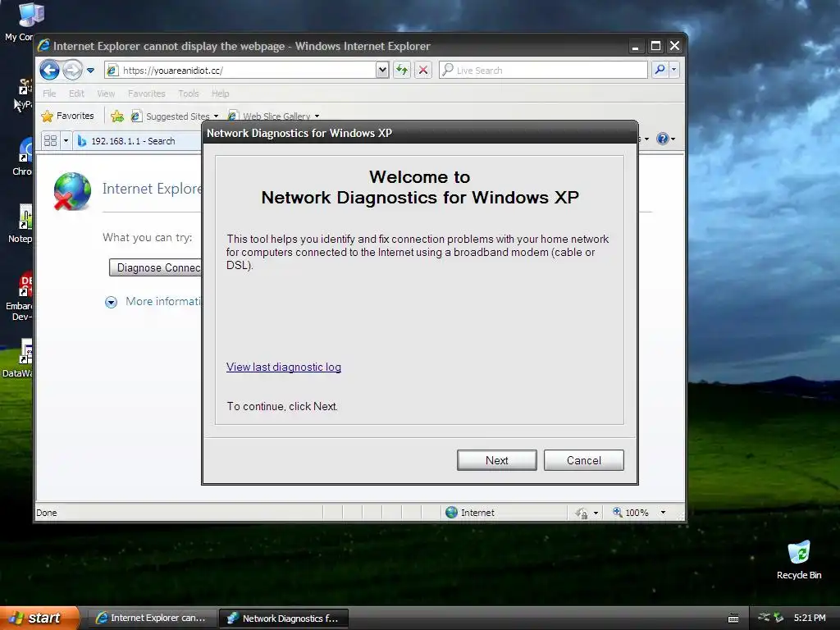Click the magnifier search button
840x630 pixels.
(660, 70)
